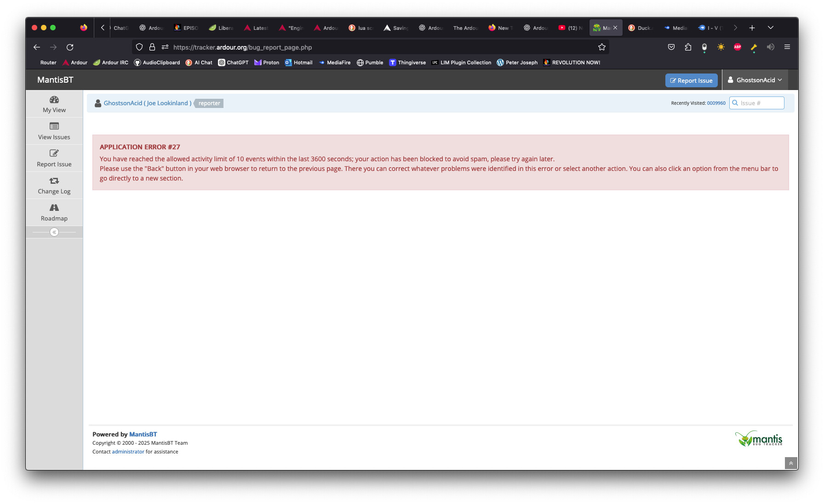
Task: Open recently visited issue 0009960
Action: pyautogui.click(x=716, y=103)
